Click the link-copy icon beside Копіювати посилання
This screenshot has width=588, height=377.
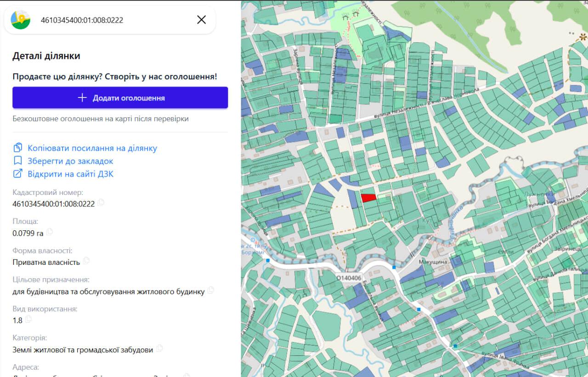pos(18,148)
